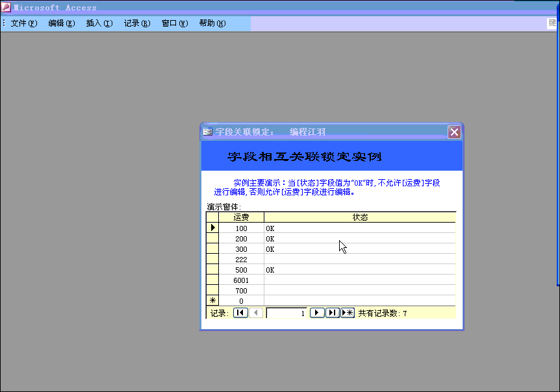Select the new row asterisk selector
This screenshot has height=392, width=560.
coord(212,300)
